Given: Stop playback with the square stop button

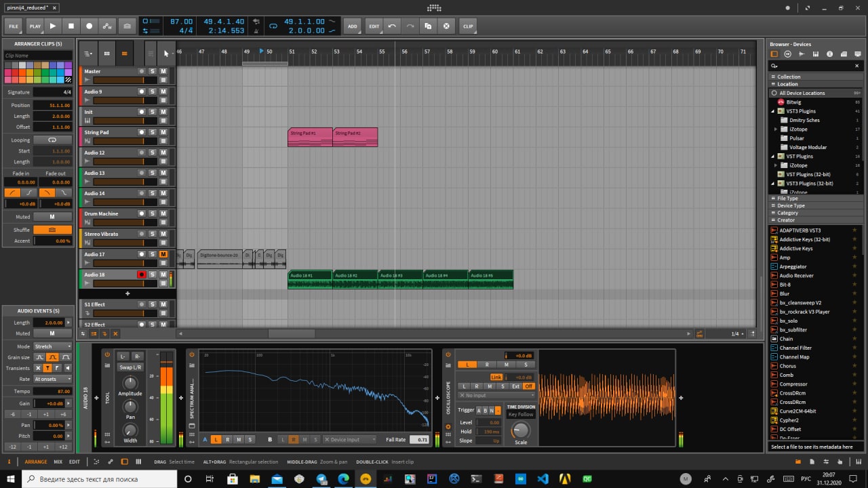Looking at the screenshot, I should pos(71,26).
